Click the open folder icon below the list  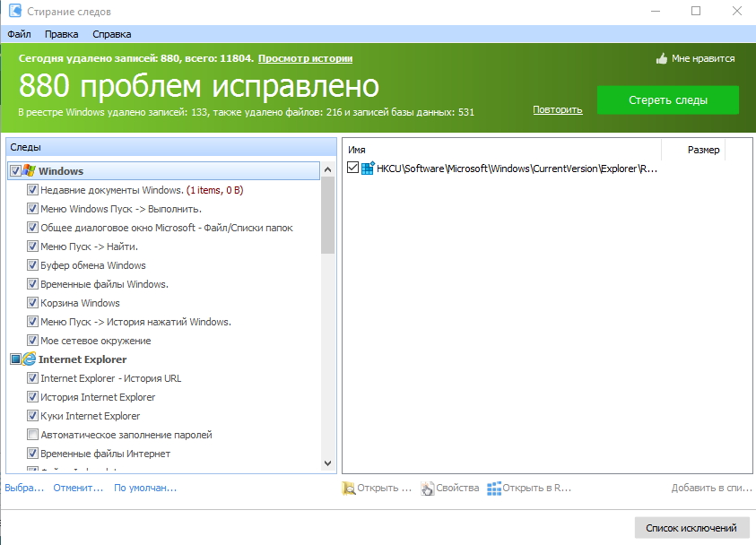tap(349, 489)
